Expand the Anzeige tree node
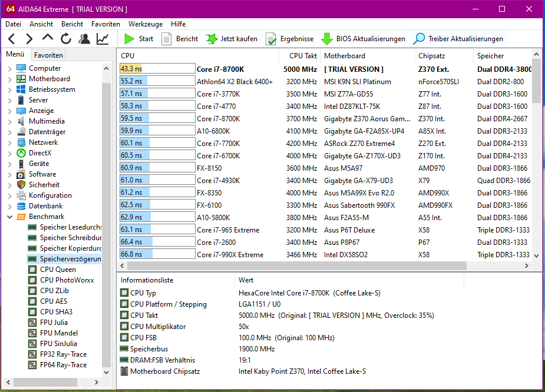 tap(10, 111)
